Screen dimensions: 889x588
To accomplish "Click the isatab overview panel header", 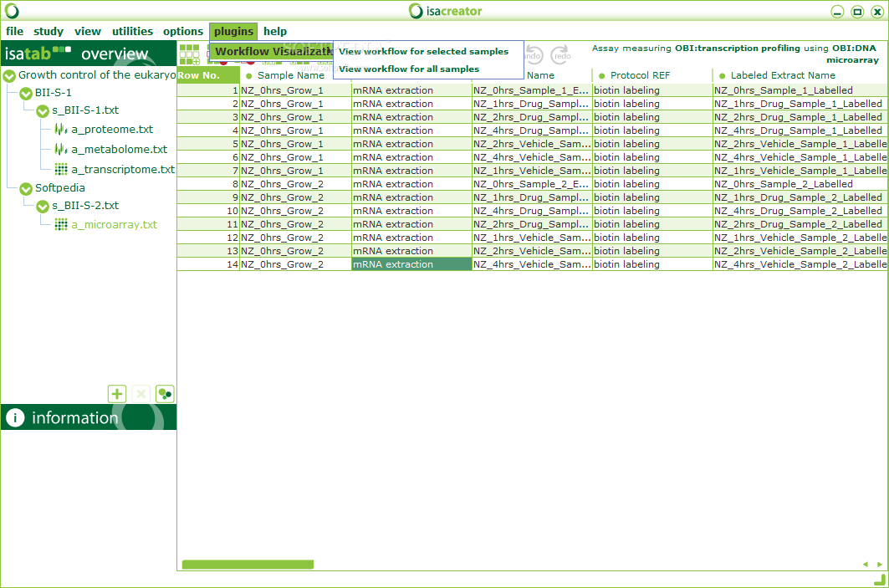I will pos(89,54).
